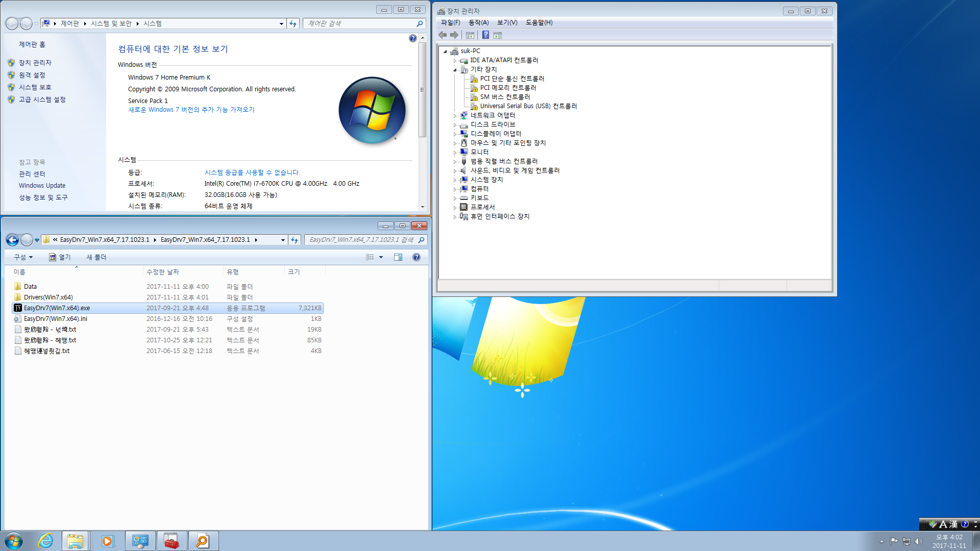Viewport: 980px width, 551px height.
Task: Open 원격 설정 link in System sidebar
Action: point(32,75)
